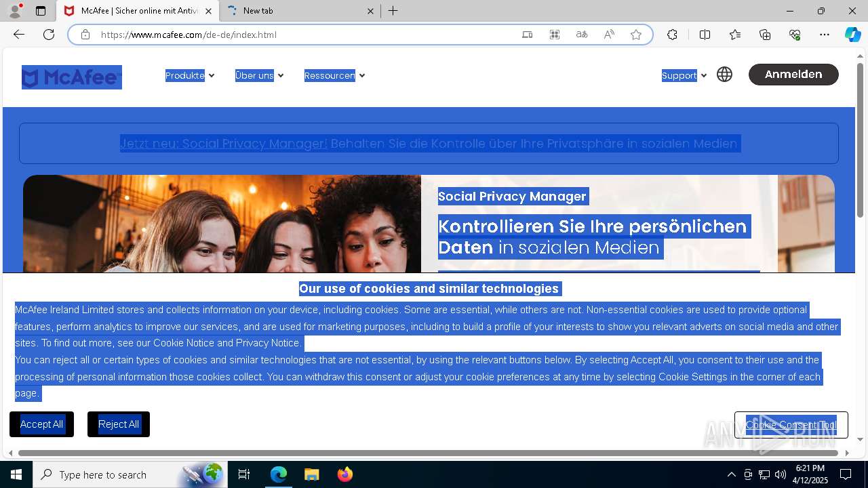Screen dimensions: 868x488
Task: Open Collections panel
Action: (765, 35)
